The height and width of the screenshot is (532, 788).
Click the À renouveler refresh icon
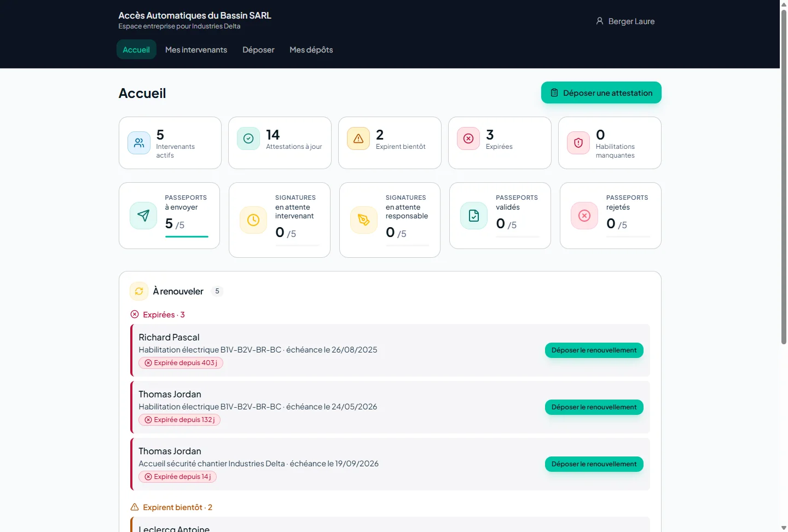tap(139, 291)
